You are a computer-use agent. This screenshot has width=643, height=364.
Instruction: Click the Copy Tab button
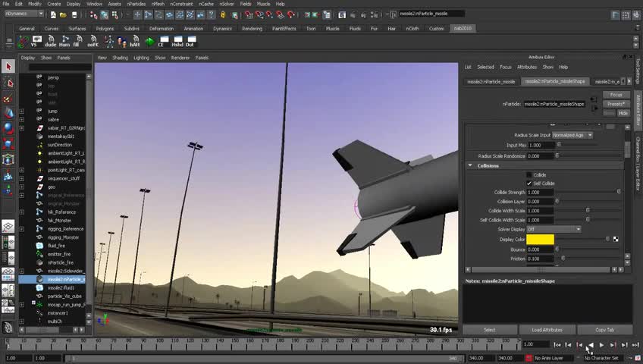(x=605, y=330)
